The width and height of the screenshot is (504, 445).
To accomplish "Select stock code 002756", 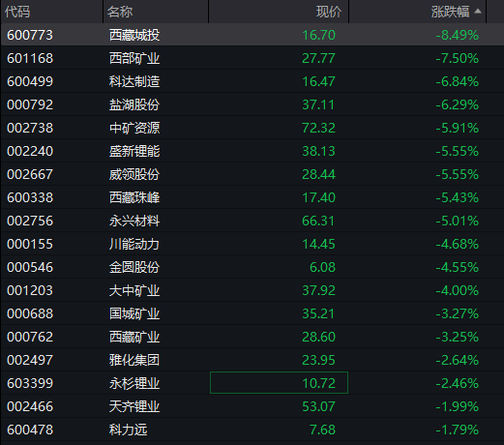I will [30, 221].
